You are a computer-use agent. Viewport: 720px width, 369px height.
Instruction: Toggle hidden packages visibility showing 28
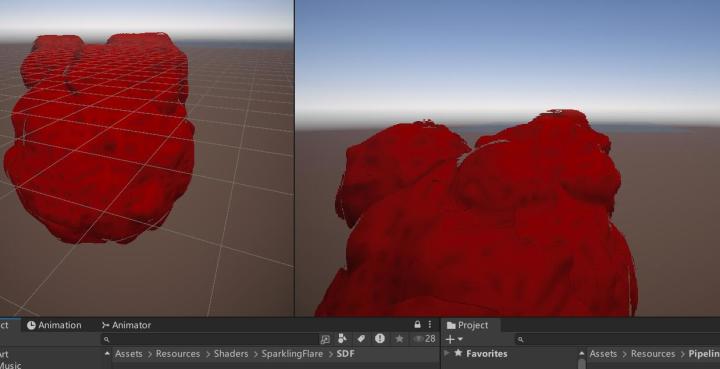425,339
